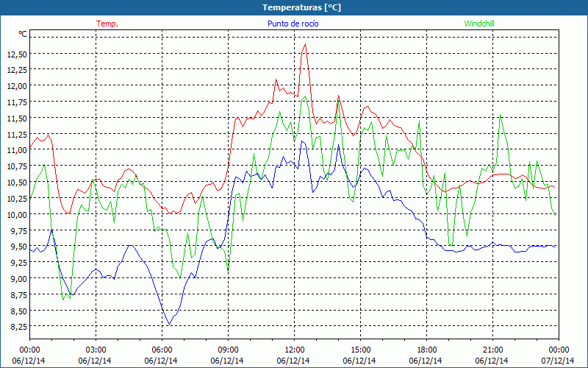588x368 pixels.
Task: Click the "09:00" time label
Action: point(228,350)
